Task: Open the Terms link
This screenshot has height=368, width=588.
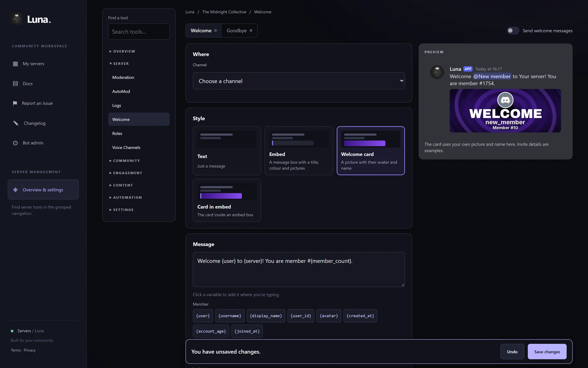Action: 16,350
